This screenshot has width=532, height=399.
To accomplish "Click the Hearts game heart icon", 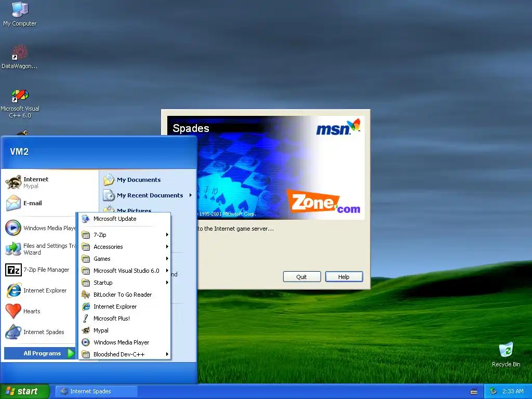I will [x=13, y=311].
